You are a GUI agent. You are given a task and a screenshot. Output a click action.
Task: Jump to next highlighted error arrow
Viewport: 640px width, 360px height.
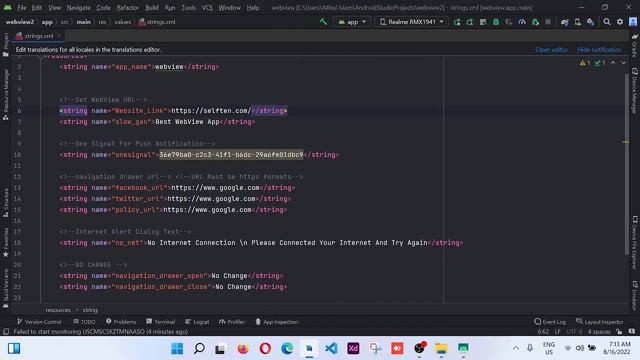pyautogui.click(x=623, y=63)
